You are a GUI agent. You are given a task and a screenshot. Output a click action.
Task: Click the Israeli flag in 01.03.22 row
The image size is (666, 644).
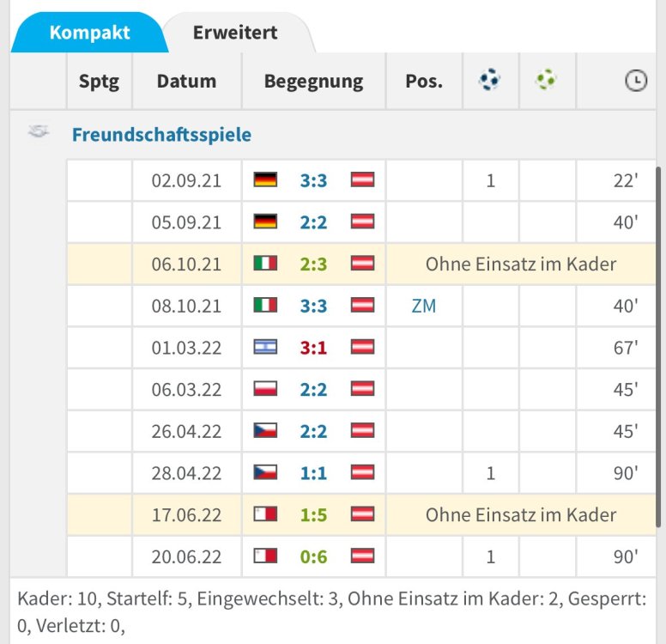point(266,348)
